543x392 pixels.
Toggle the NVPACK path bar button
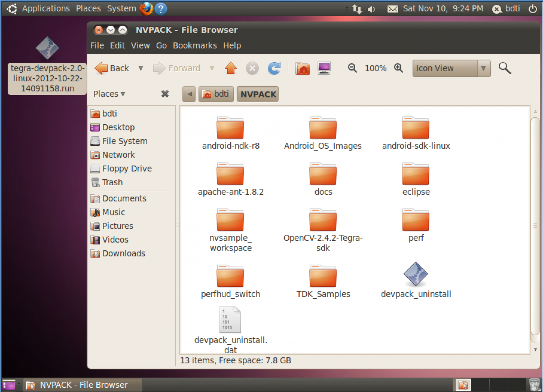click(258, 94)
